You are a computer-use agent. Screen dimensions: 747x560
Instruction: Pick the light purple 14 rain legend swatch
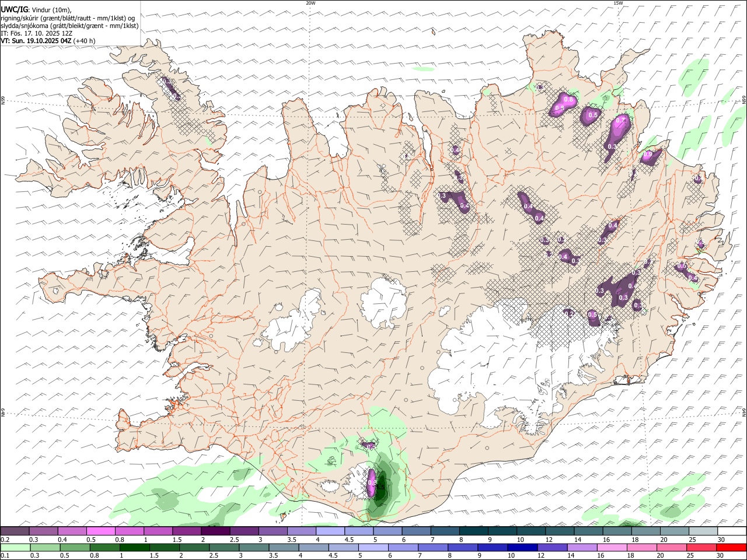point(582,547)
